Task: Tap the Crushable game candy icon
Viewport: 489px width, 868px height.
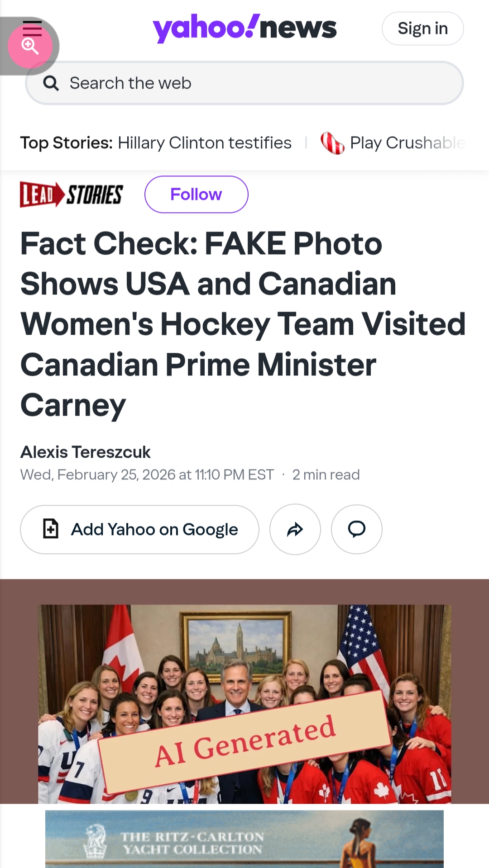Action: (x=332, y=143)
